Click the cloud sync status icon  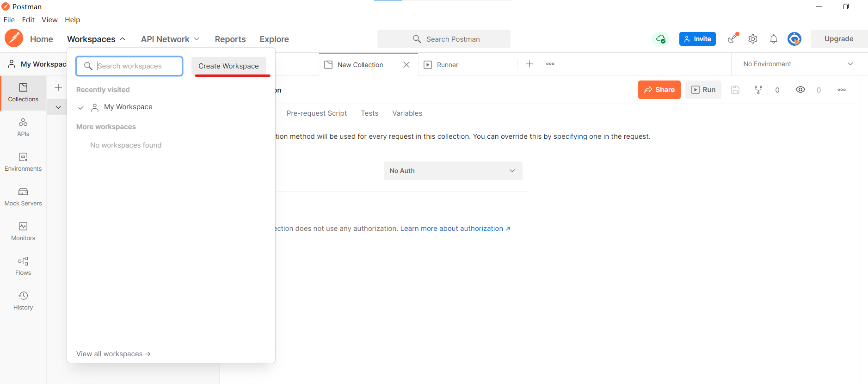coord(661,39)
